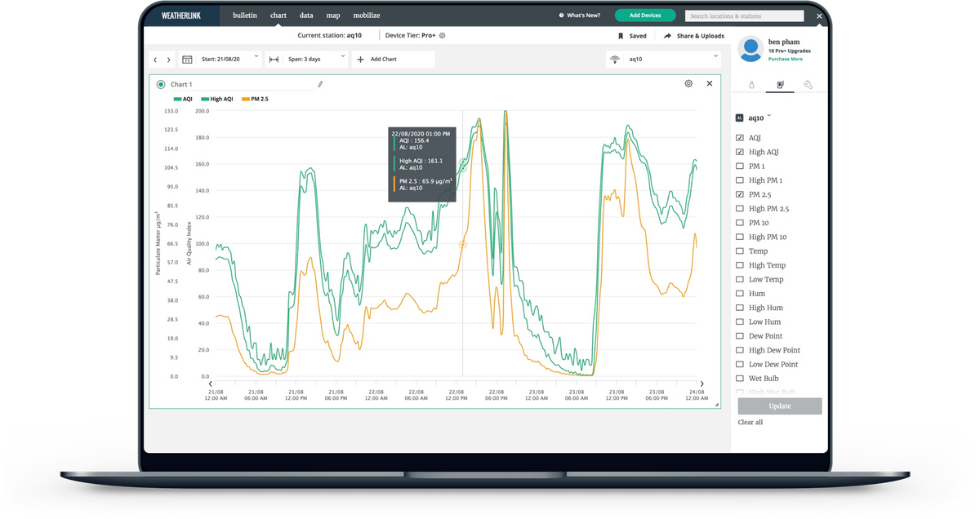Go to previous time period arrow
This screenshot has height=519, width=980.
(x=155, y=60)
